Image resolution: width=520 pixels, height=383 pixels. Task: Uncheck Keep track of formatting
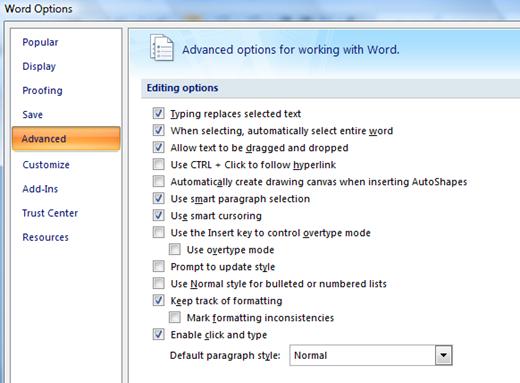[158, 300]
